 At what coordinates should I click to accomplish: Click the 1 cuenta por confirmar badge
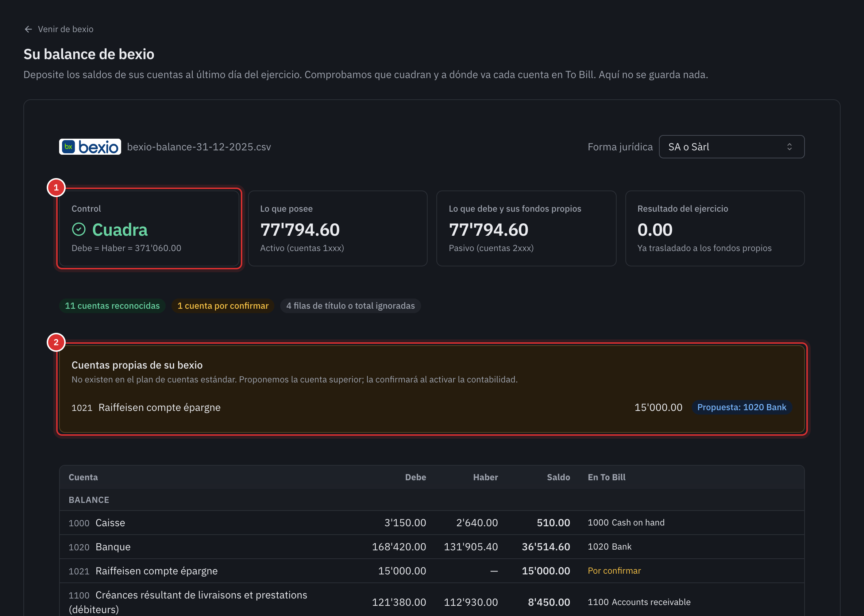(223, 306)
